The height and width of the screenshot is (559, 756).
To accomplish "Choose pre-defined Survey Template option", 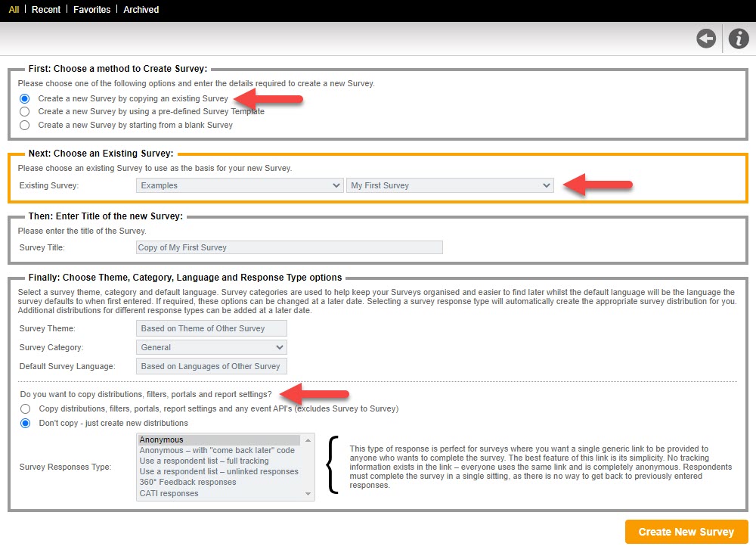I will coord(25,112).
